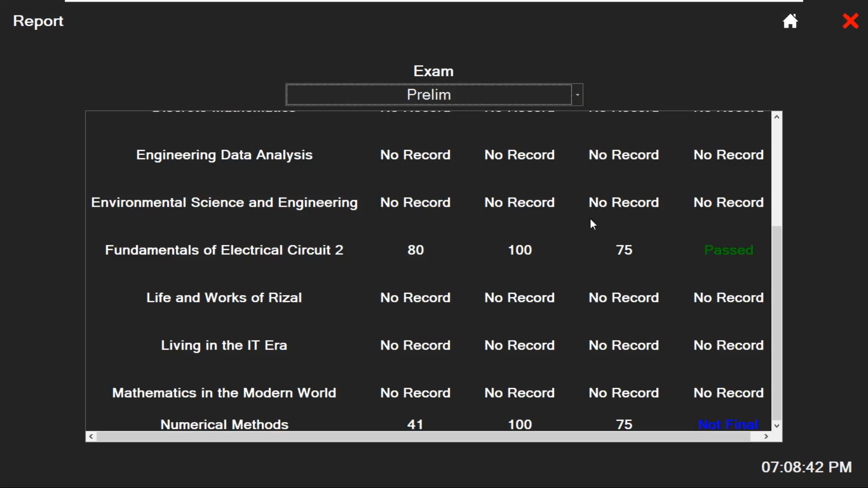Select the Living in the IT Era row
Image resolution: width=868 pixels, height=488 pixels.
(224, 345)
